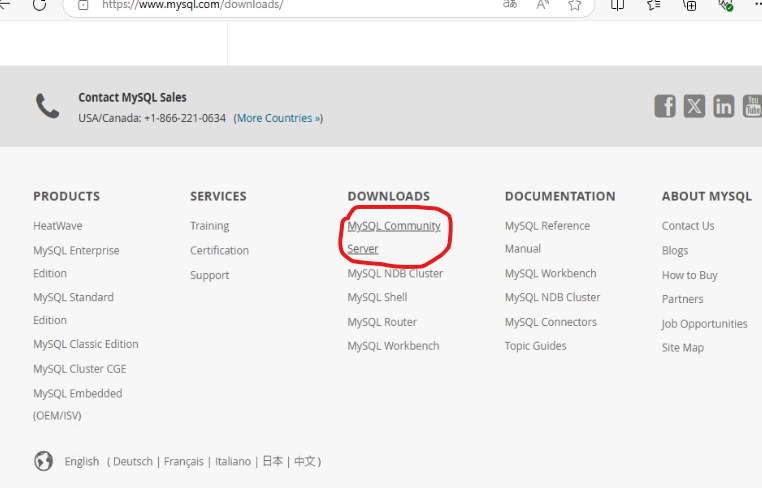The width and height of the screenshot is (762, 488).
Task: Open MySQL Connectors documentation link
Action: coord(551,322)
